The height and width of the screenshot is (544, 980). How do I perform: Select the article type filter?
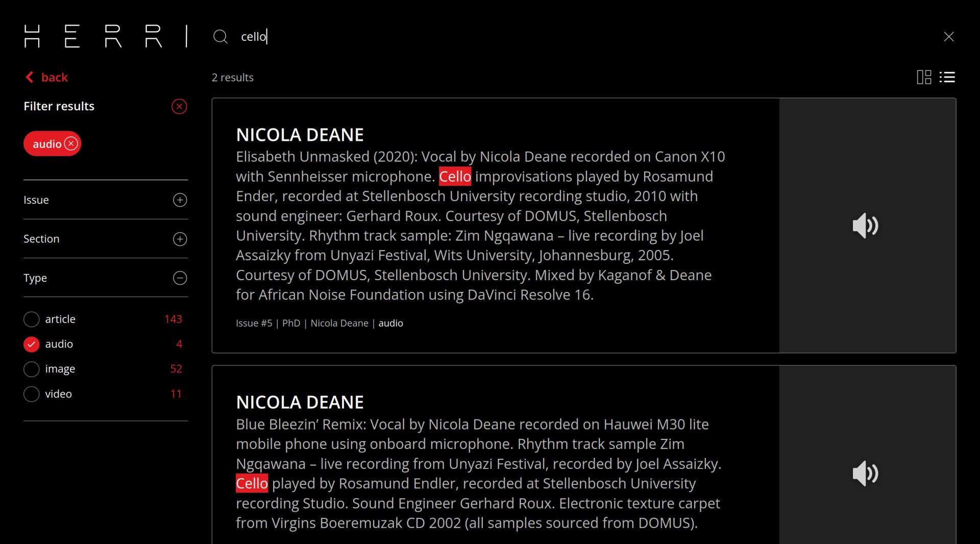[32, 319]
